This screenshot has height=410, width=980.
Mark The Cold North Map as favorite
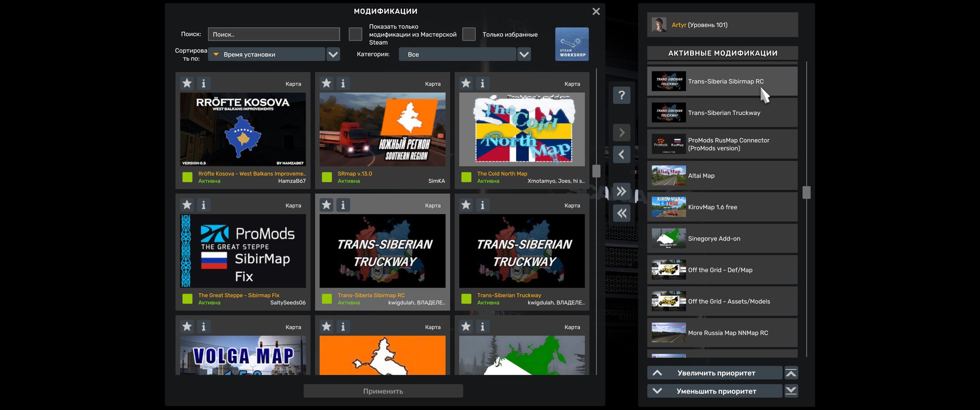pos(466,83)
